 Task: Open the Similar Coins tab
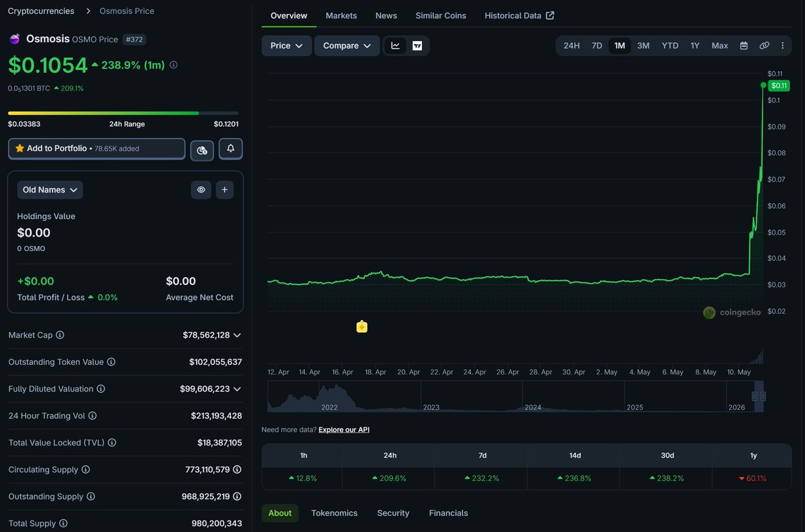(441, 15)
